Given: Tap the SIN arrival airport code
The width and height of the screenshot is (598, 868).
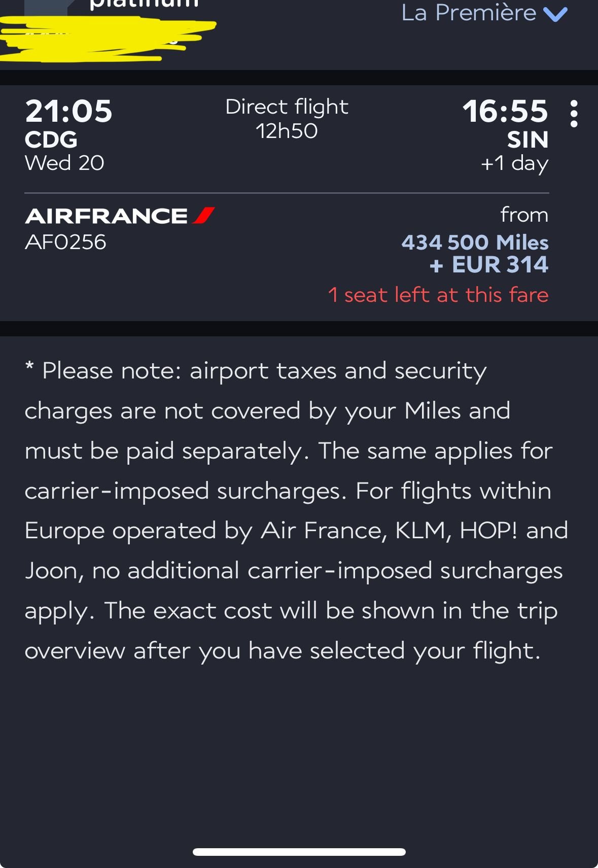Looking at the screenshot, I should tap(527, 140).
